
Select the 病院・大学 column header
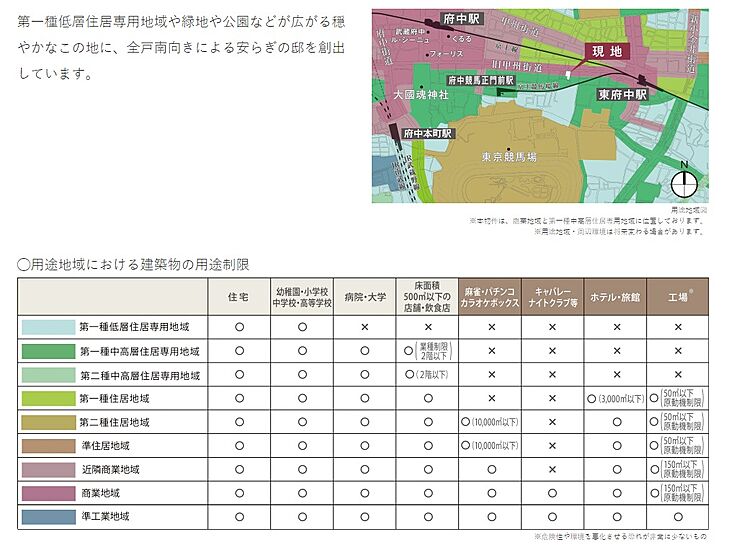click(365, 297)
